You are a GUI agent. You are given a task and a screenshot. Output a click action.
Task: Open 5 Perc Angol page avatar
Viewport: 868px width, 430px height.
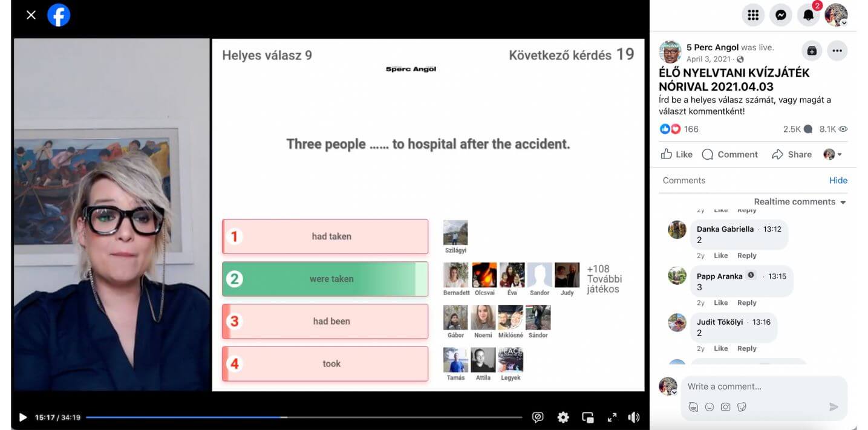coord(670,52)
